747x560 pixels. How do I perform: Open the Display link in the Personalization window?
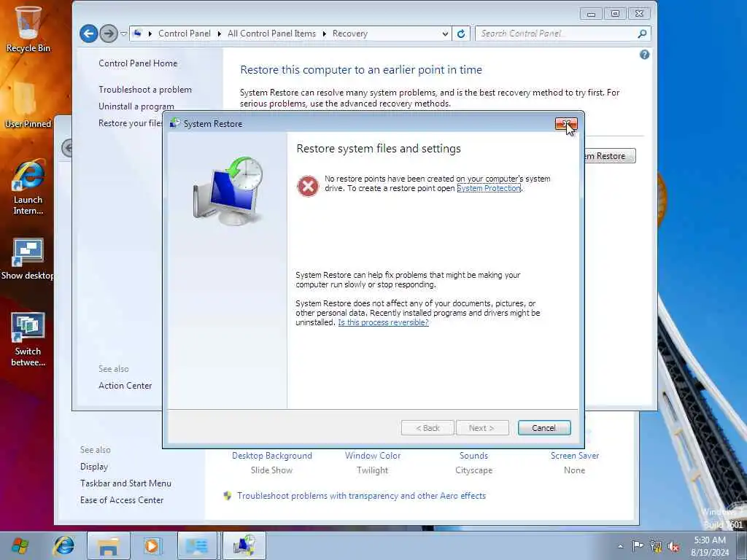94,467
